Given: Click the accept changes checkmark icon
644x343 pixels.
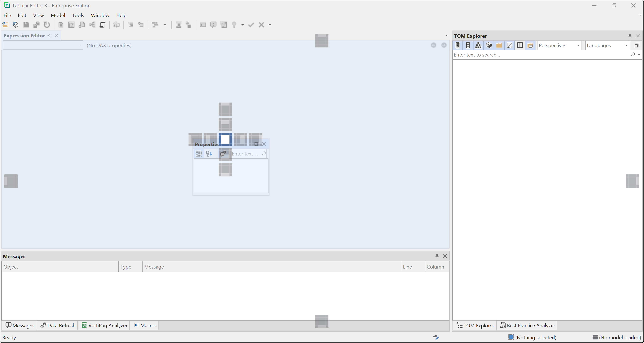Looking at the screenshot, I should pos(251,25).
